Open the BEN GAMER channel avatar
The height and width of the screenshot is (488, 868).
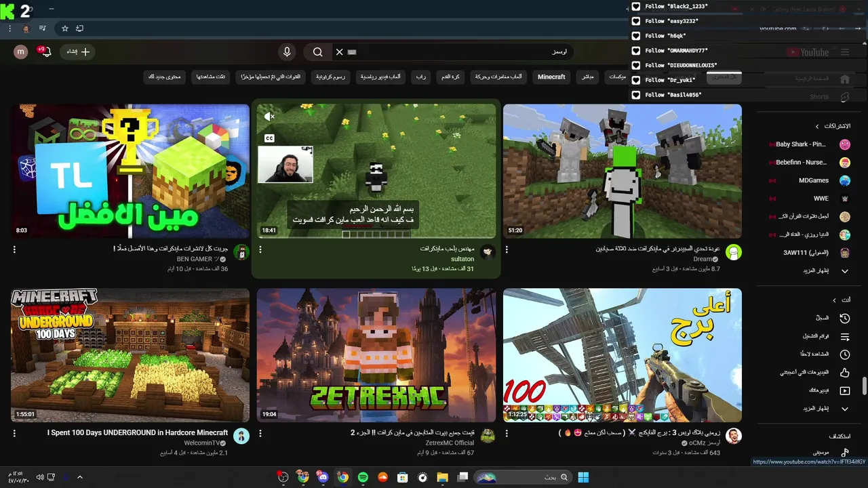pyautogui.click(x=241, y=253)
